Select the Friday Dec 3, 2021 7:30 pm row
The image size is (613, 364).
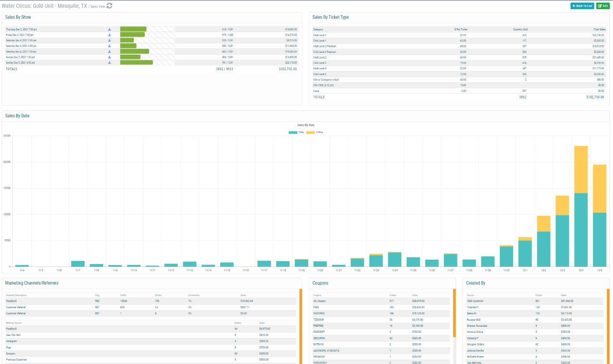[x=152, y=35]
